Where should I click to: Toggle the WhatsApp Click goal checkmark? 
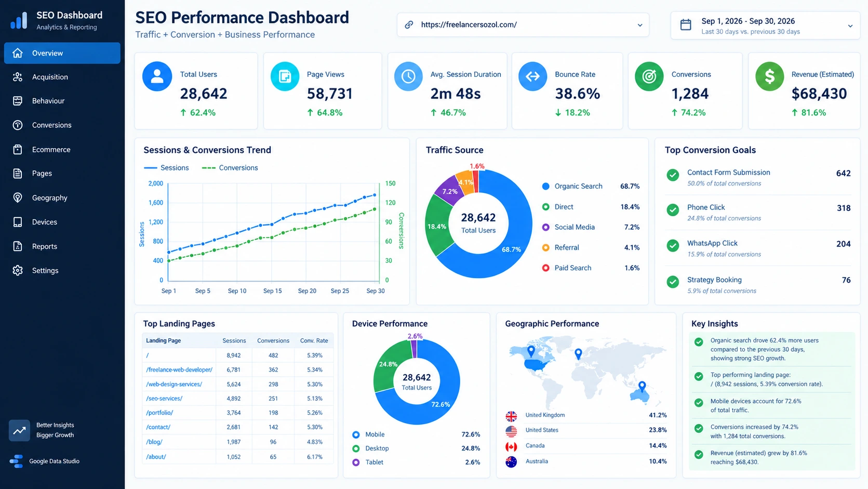[x=673, y=245]
